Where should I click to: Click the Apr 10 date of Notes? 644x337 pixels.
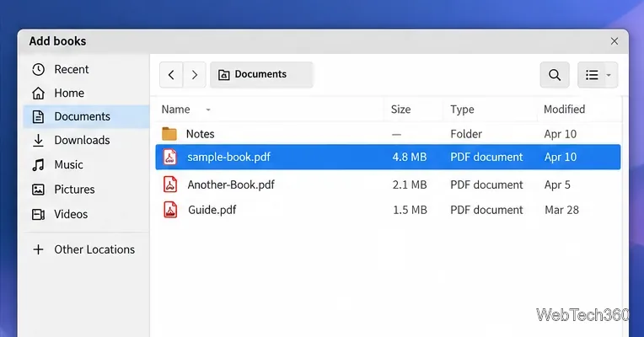[561, 134]
